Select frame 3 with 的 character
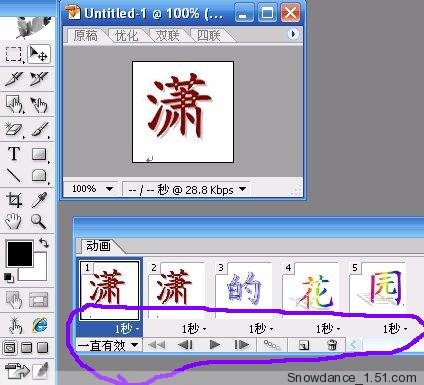This screenshot has height=385, width=424. 244,290
